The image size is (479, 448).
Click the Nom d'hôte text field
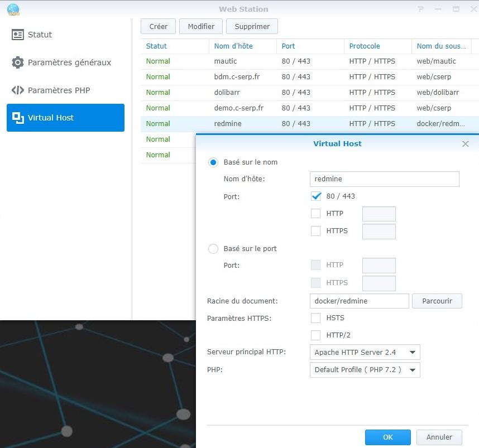pos(384,179)
